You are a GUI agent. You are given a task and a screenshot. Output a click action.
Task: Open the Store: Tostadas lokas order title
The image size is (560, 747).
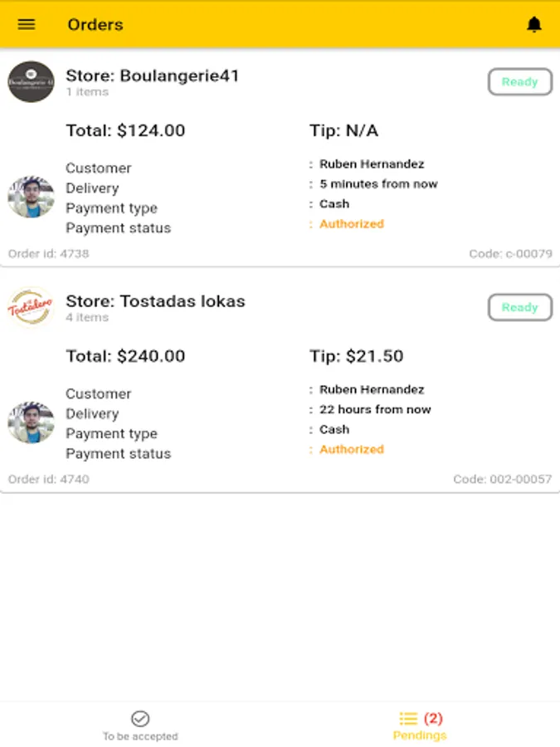tap(155, 301)
